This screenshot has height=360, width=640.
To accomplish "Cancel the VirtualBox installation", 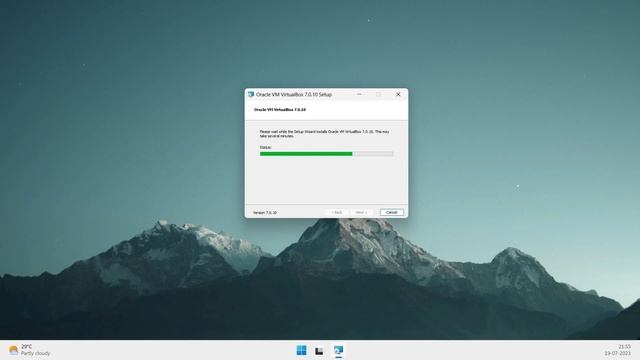I will coord(391,212).
